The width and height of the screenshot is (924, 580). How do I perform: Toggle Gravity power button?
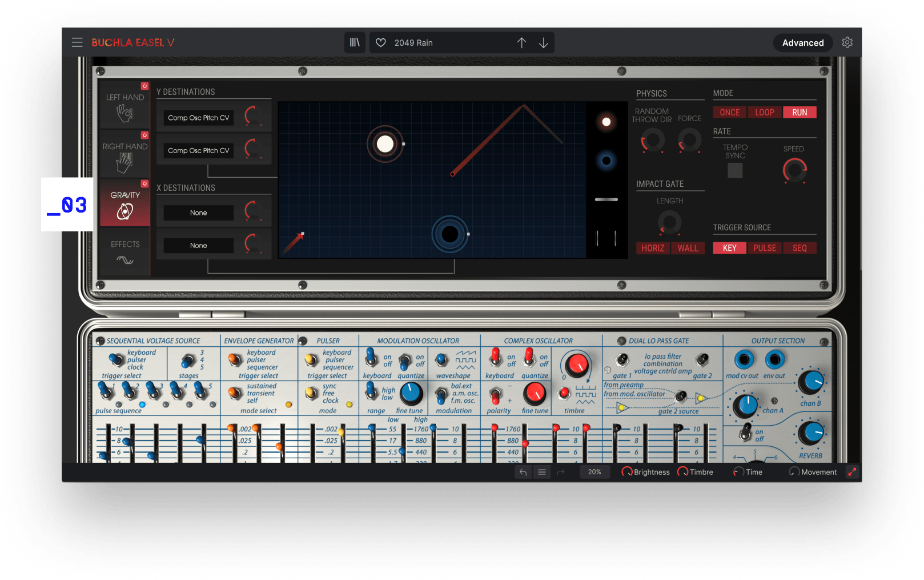click(x=145, y=184)
